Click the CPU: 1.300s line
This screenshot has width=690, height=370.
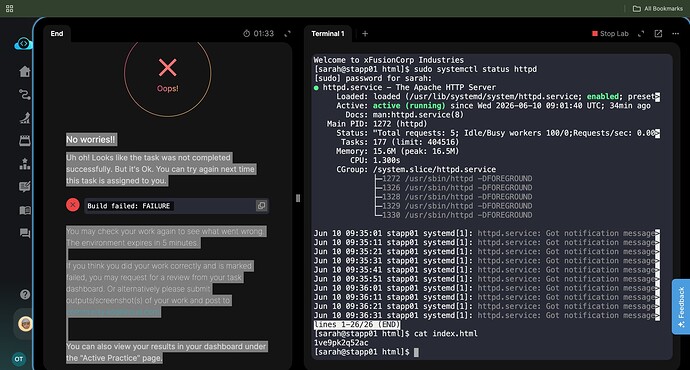click(x=375, y=160)
